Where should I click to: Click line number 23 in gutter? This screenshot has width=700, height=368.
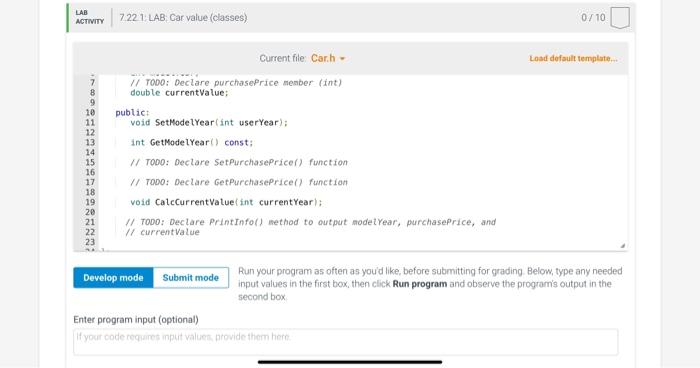tap(90, 242)
